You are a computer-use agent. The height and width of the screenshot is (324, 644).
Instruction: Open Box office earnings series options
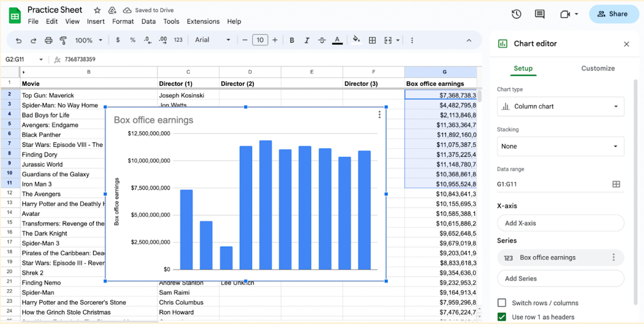(x=614, y=257)
